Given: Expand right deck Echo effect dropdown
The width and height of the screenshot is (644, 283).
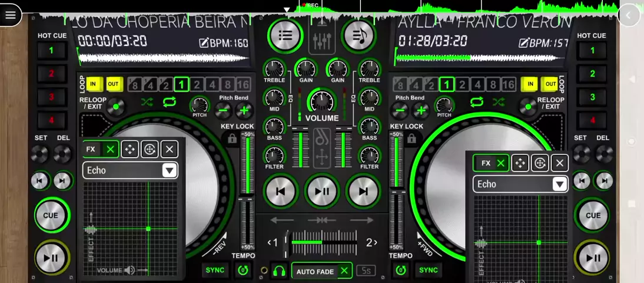Looking at the screenshot, I should click(559, 185).
